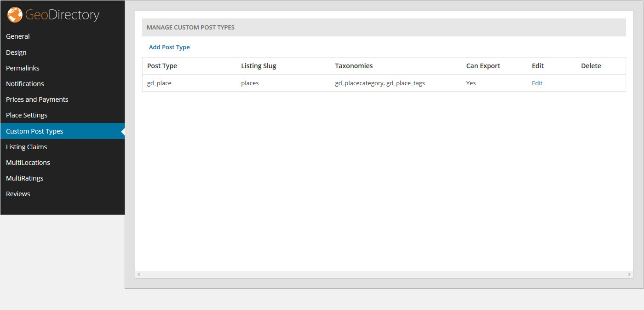The height and width of the screenshot is (310, 644).
Task: Click the GeoDirectory globe logo icon
Action: [x=15, y=15]
